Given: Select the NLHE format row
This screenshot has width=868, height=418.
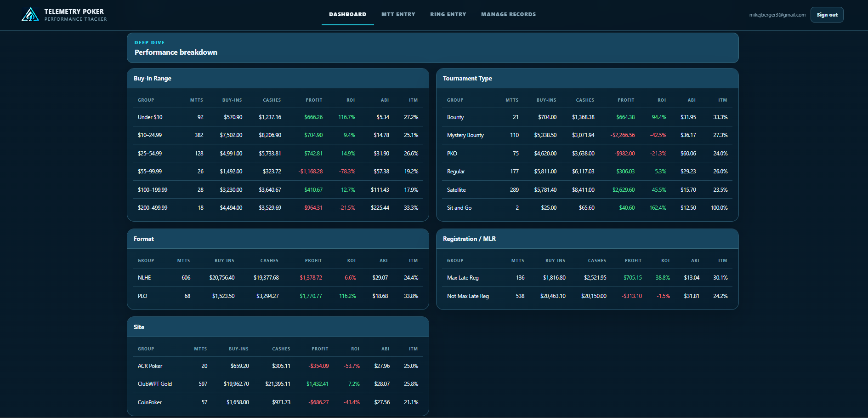Looking at the screenshot, I should [278, 278].
